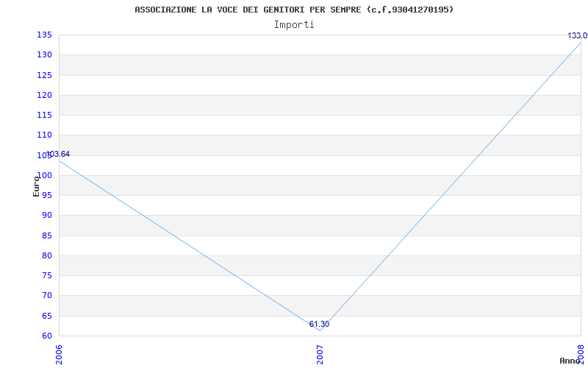The width and height of the screenshot is (588, 368).
Task: Click the 130 y-axis tick label
Action: (44, 54)
